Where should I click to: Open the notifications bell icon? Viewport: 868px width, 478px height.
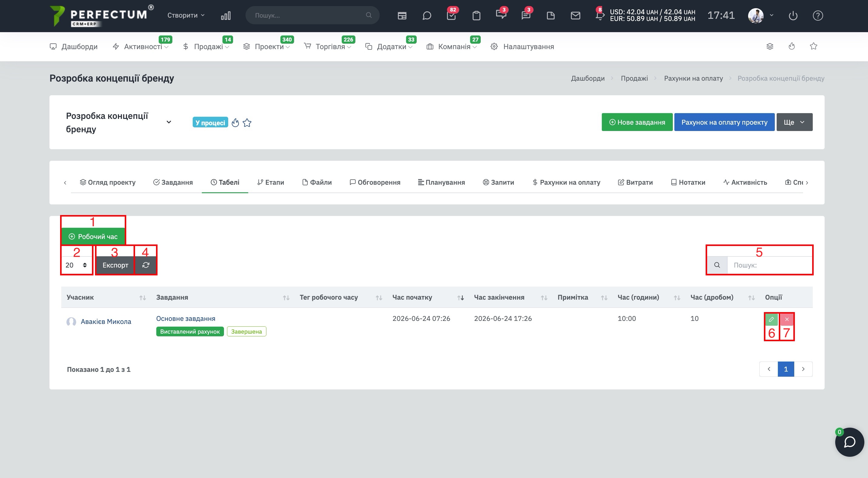tap(600, 15)
